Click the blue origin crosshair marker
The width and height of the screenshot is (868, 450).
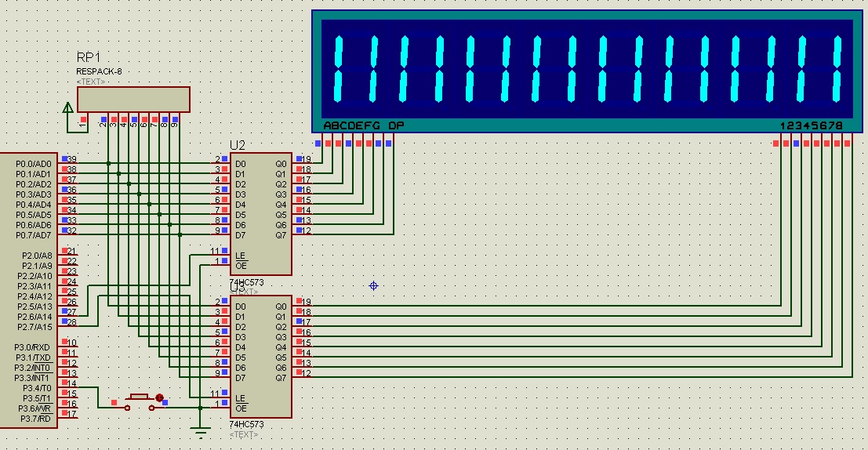(x=374, y=285)
